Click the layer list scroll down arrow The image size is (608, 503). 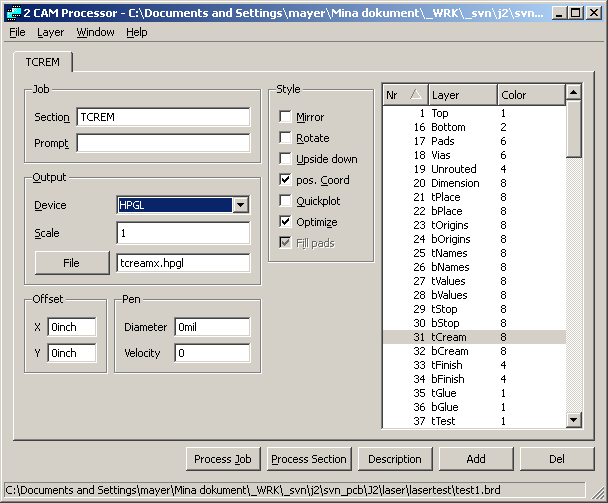point(573,420)
